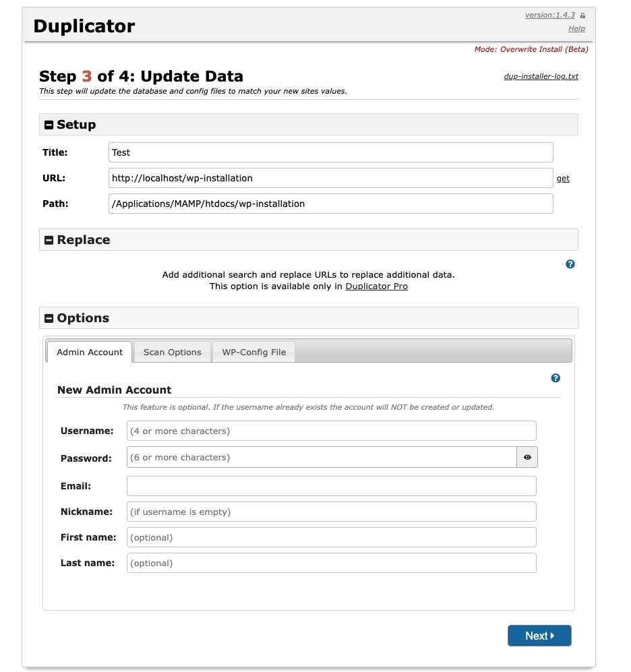Click the lock icon beside version number
The height and width of the screenshot is (672, 631).
(x=582, y=16)
